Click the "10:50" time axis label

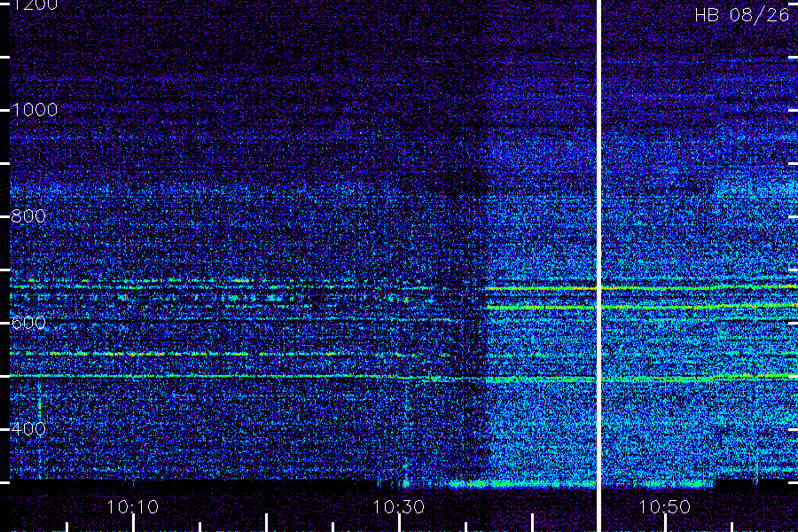click(x=664, y=506)
